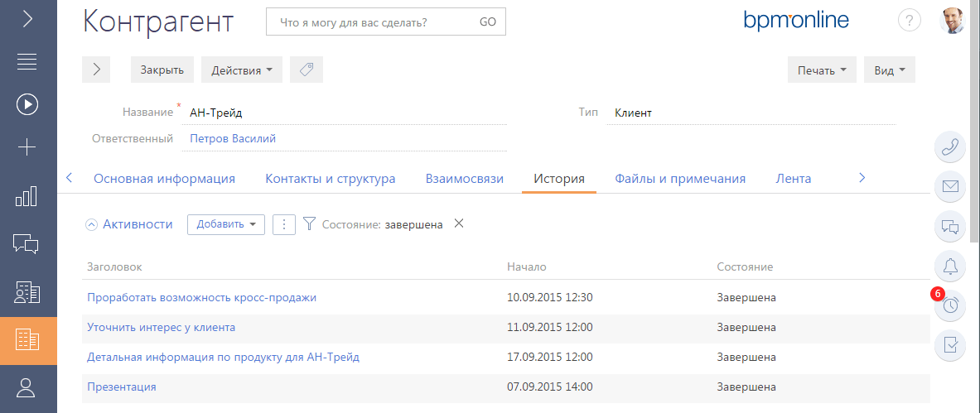Click the funnel filter icon
Image resolution: width=980 pixels, height=413 pixels.
[309, 224]
